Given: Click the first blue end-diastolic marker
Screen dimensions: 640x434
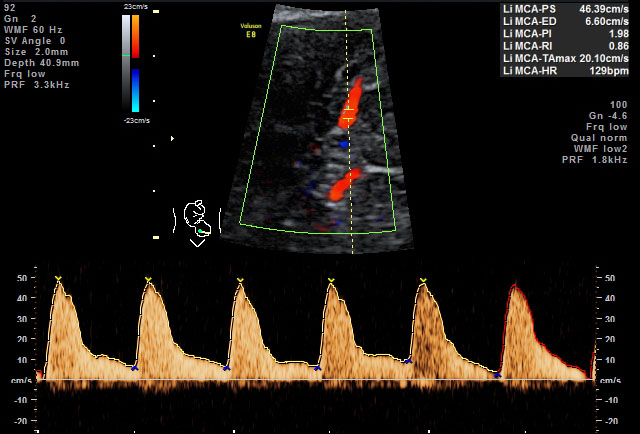Looking at the screenshot, I should (x=135, y=368).
